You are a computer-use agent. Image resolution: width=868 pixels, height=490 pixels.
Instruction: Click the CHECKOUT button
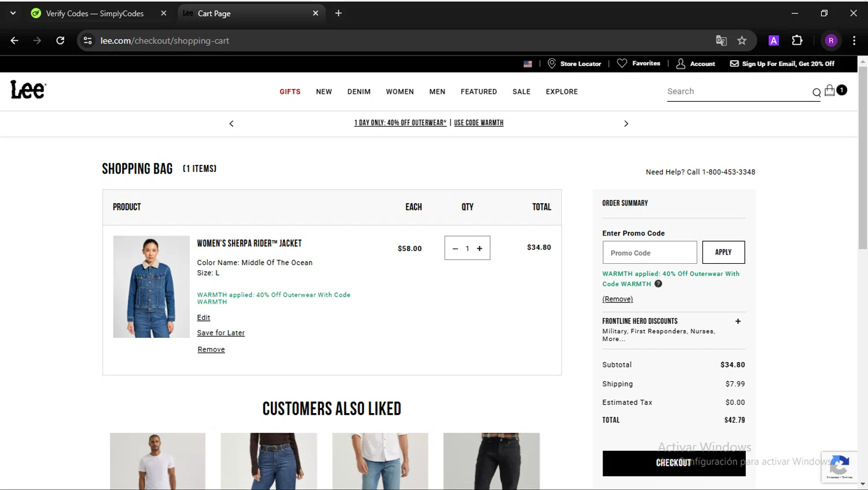point(674,463)
